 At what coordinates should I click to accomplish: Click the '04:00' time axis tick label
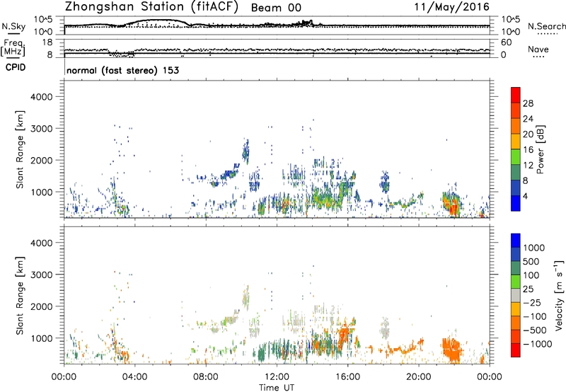(134, 377)
